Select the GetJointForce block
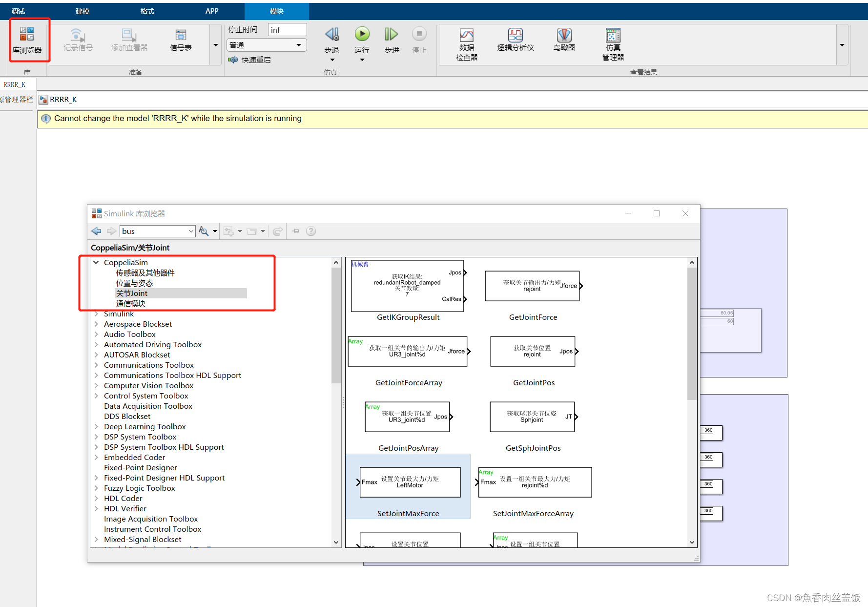Image resolution: width=868 pixels, height=607 pixels. [533, 286]
